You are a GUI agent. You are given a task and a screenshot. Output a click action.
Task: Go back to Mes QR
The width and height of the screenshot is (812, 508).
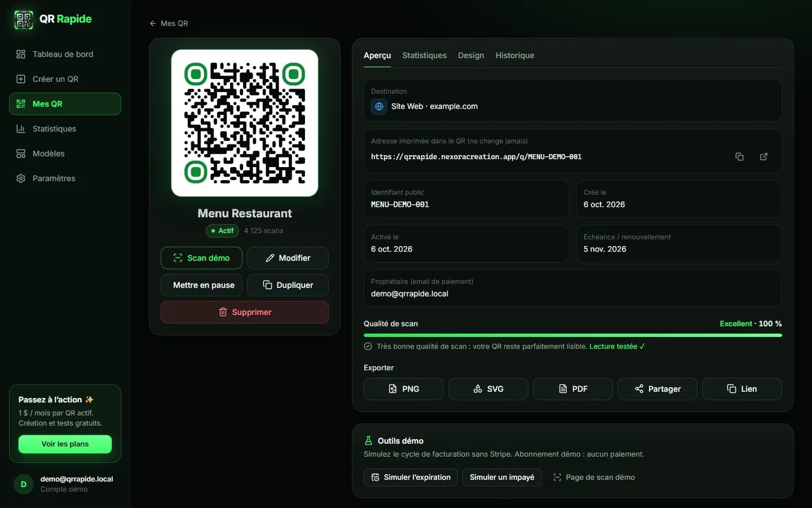tap(169, 23)
